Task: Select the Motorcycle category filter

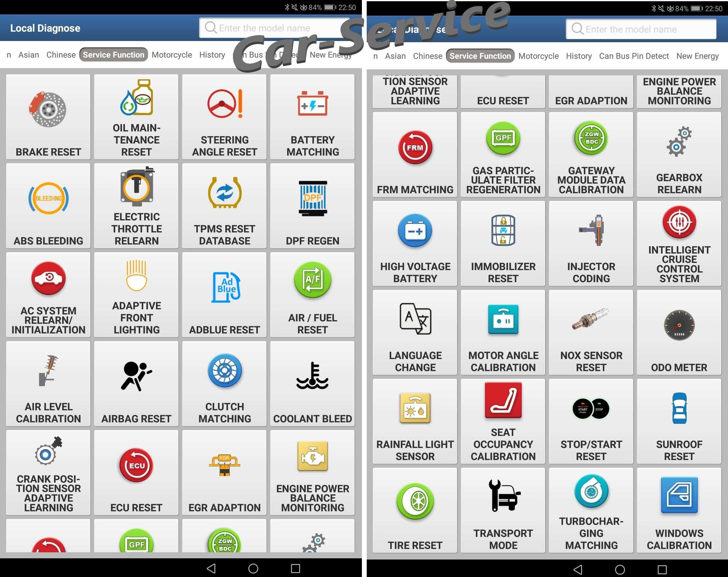Action: point(171,55)
